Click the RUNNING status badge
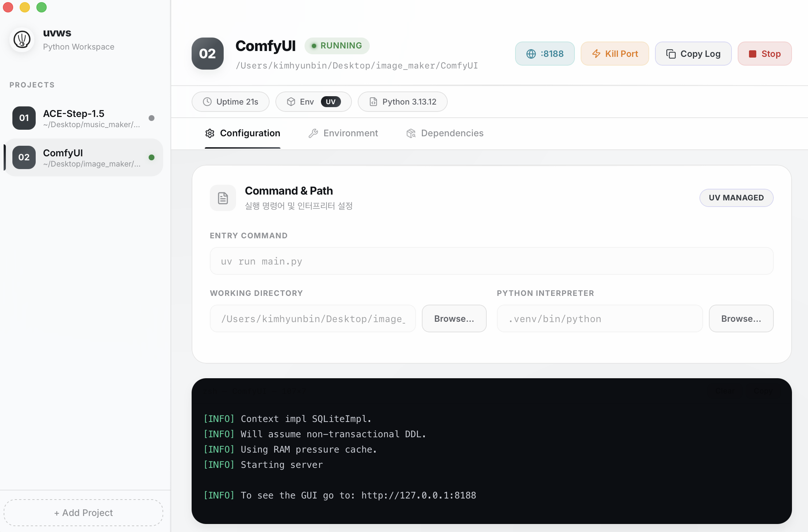The width and height of the screenshot is (808, 532). pyautogui.click(x=337, y=46)
